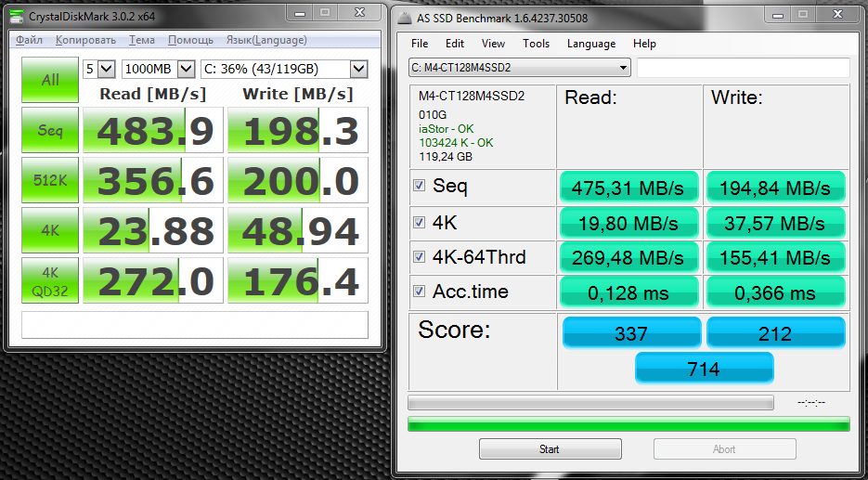Image resolution: width=868 pixels, height=480 pixels.
Task: Open the test count dropdown showing 5
Action: point(98,70)
